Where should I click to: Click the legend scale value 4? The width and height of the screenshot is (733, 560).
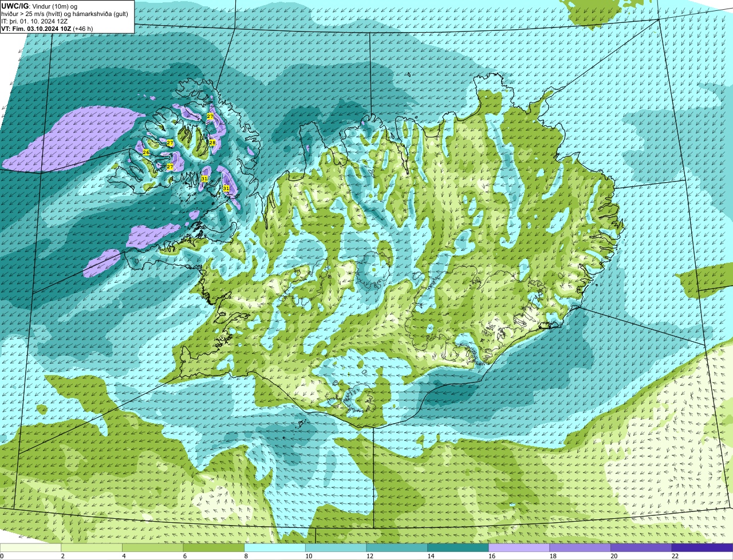pyautogui.click(x=124, y=556)
